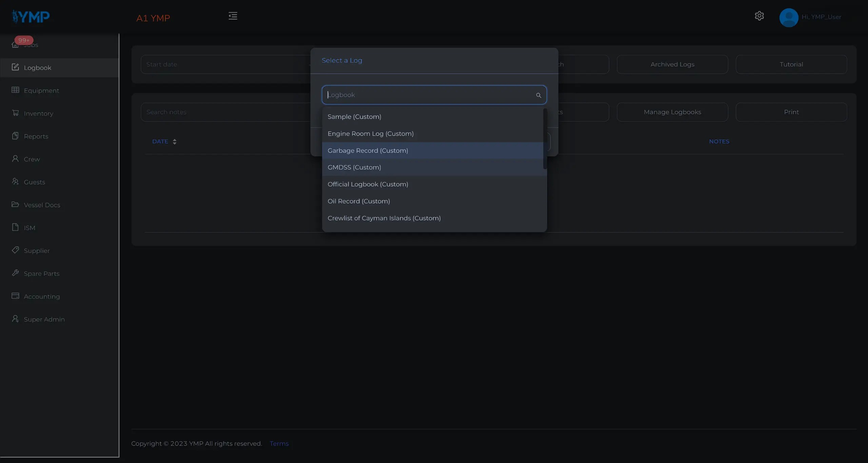Click the Supplier tag icon
868x463 pixels.
(x=15, y=250)
